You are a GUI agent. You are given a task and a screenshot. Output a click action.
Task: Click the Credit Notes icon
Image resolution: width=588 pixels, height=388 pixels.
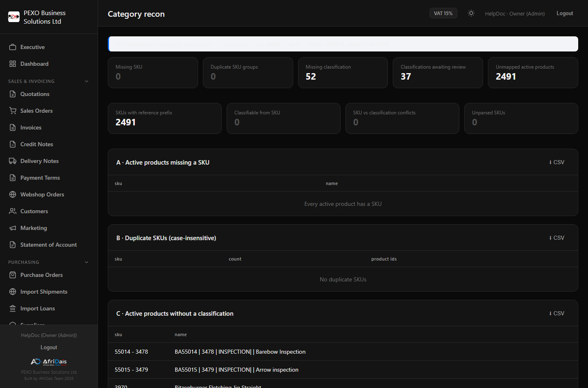point(13,144)
